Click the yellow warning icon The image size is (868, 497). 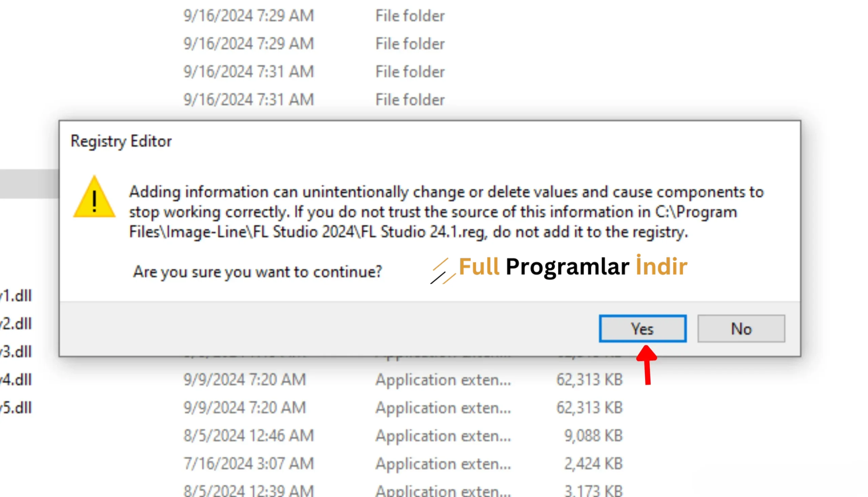95,197
